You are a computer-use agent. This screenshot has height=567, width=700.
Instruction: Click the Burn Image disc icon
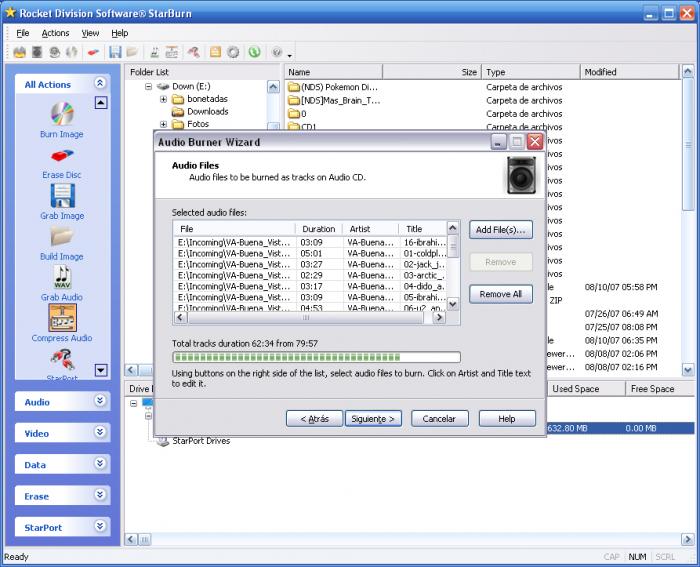coord(62,113)
